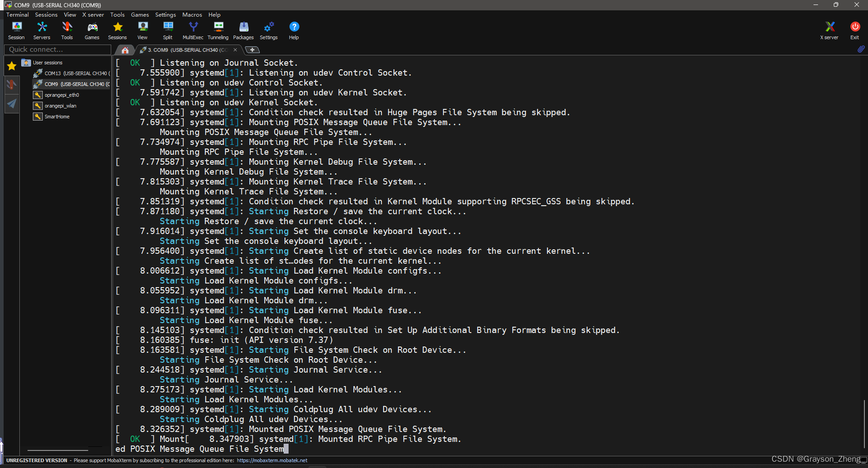Open the MultiExec toolbar button
Screen dimensions: 868x468
tap(193, 31)
